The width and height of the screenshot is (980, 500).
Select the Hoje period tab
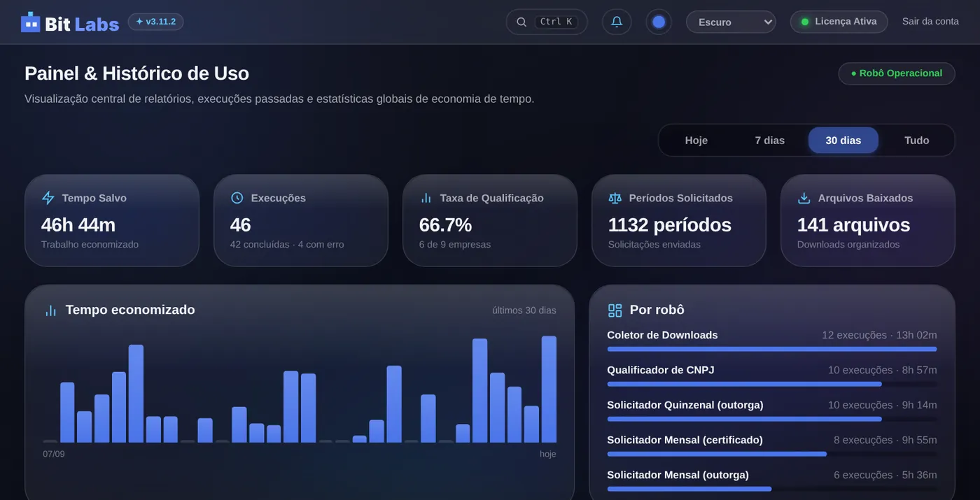(696, 141)
